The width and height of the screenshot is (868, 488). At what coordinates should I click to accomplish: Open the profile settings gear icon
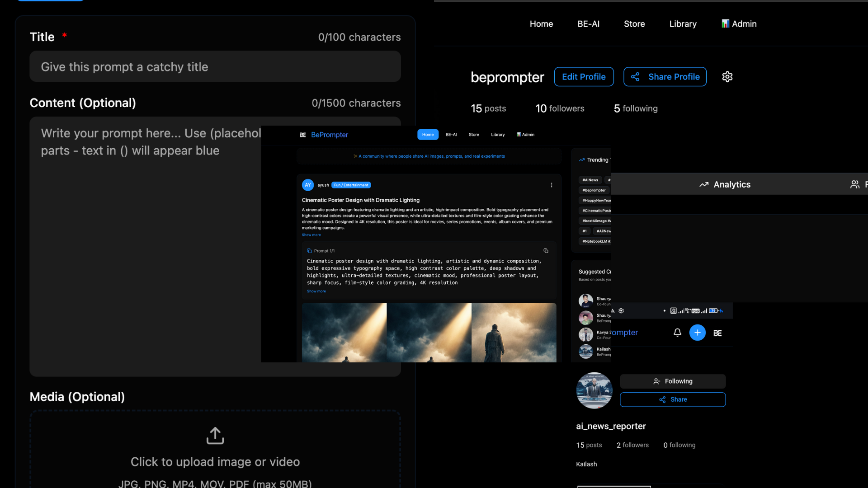click(727, 77)
